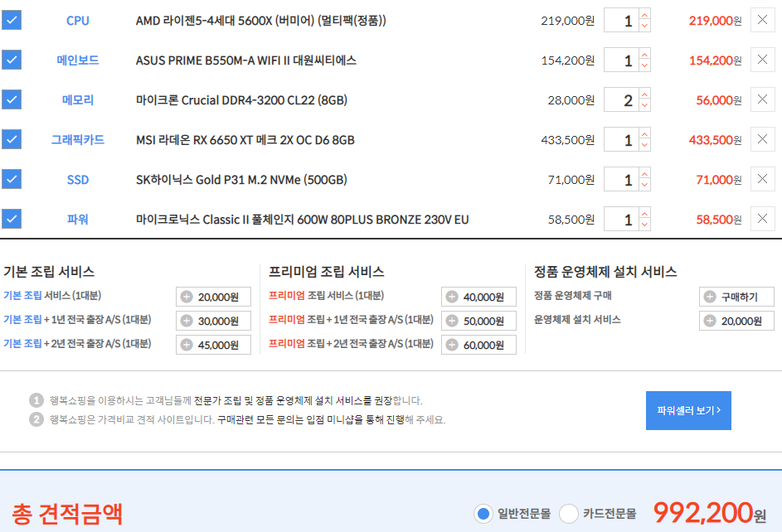The height and width of the screenshot is (532, 782).
Task: Open the 메인보드 category link
Action: [x=78, y=60]
